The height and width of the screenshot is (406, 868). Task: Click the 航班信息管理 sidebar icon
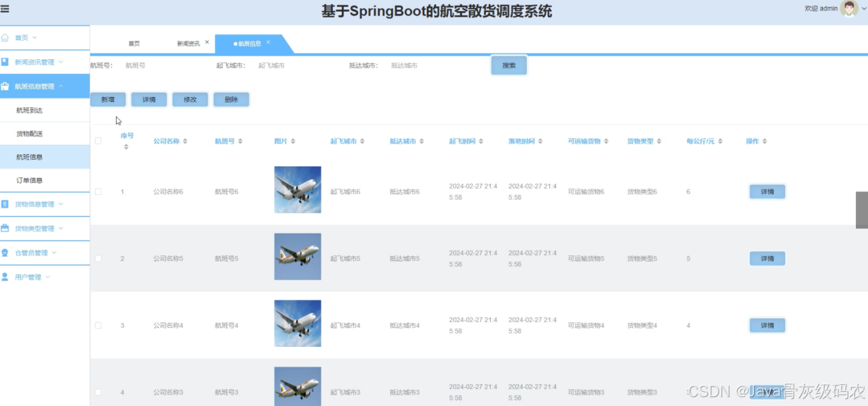click(x=5, y=86)
